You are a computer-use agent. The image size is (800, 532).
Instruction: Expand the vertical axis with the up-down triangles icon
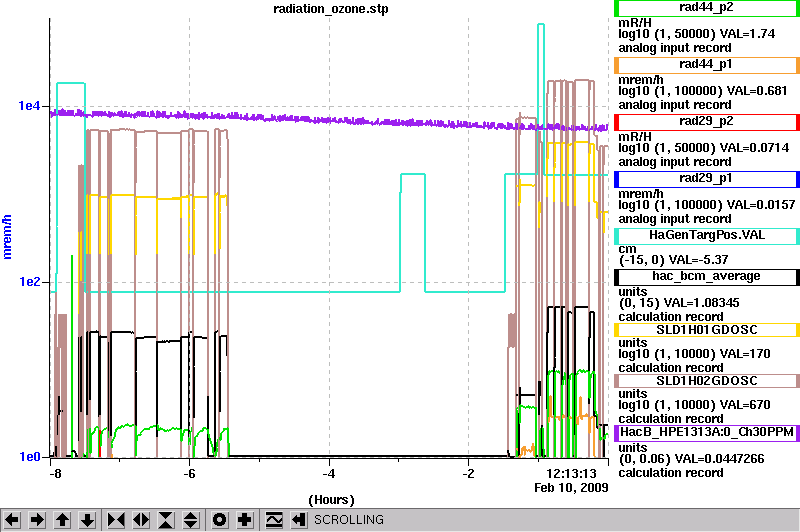pyautogui.click(x=191, y=520)
